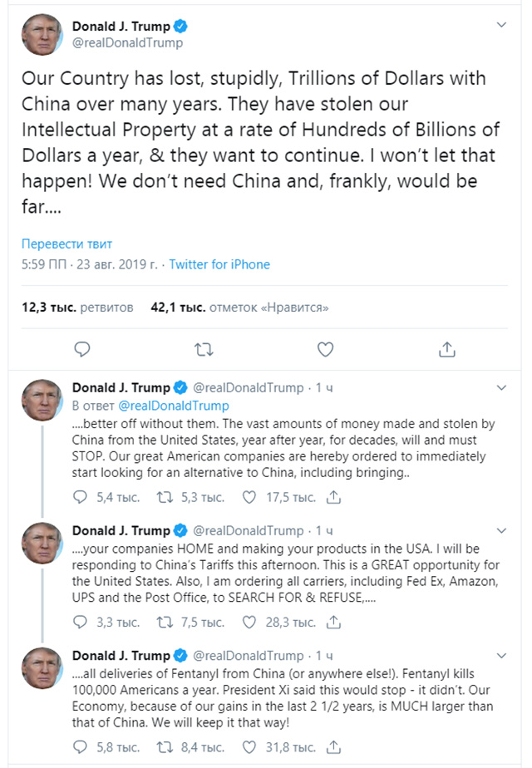Like the reply with 17,5 тыс. likes
532x768 pixels.
point(249,497)
